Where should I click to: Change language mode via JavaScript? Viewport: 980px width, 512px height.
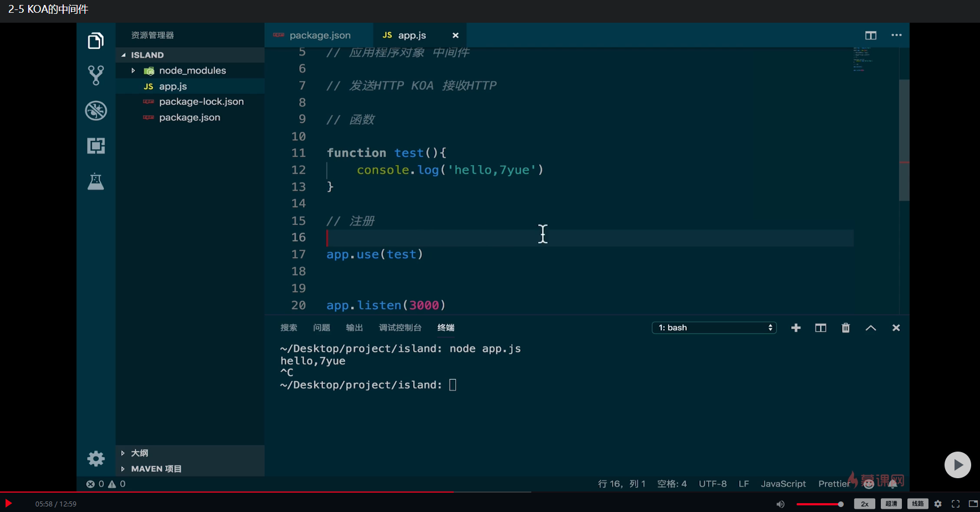pyautogui.click(x=783, y=484)
